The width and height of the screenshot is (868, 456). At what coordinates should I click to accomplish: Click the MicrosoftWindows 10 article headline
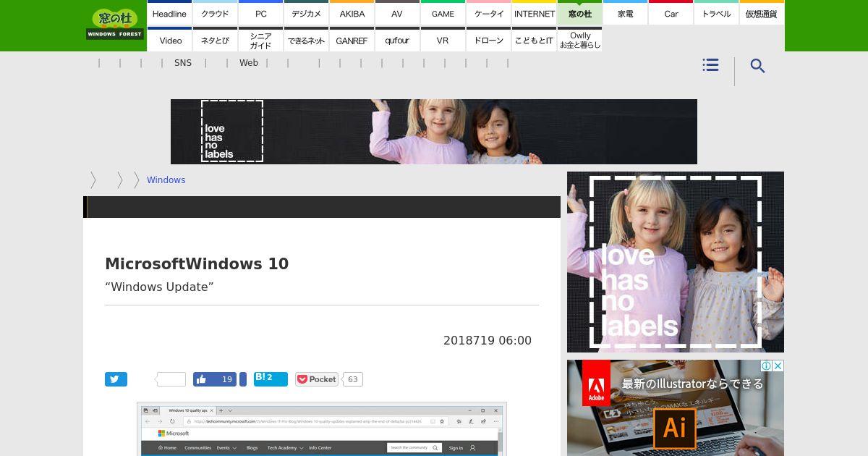197,263
